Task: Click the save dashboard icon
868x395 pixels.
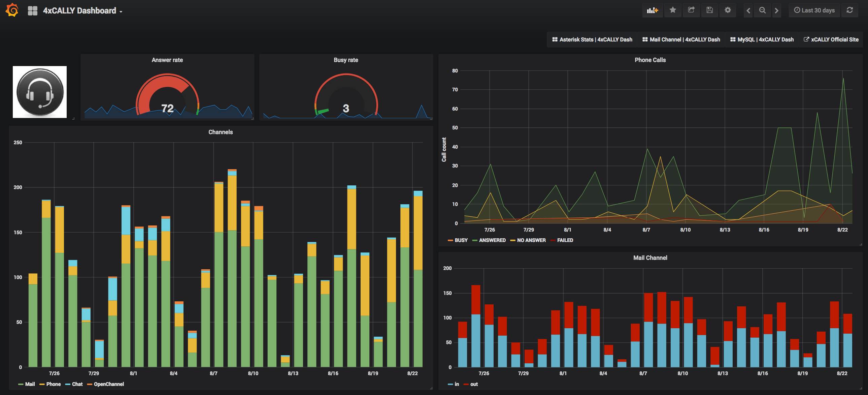Action: click(709, 10)
